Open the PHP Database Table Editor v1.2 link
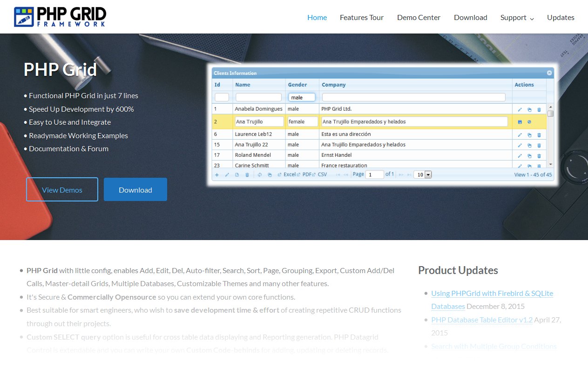Image resolution: width=588 pixels, height=375 pixels. point(482,320)
